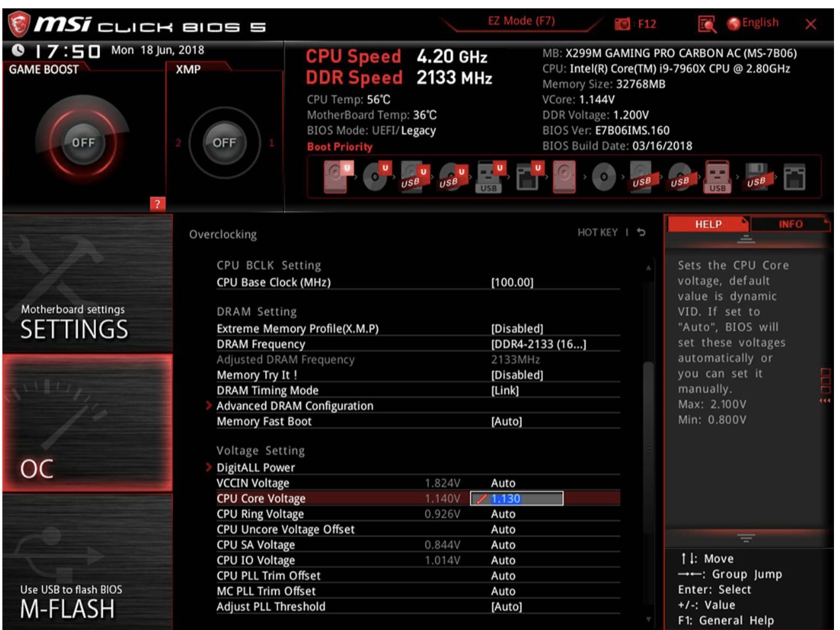Select the highlighted legacy USB key boot icon
This screenshot has height=630, width=840.
pyautogui.click(x=718, y=176)
